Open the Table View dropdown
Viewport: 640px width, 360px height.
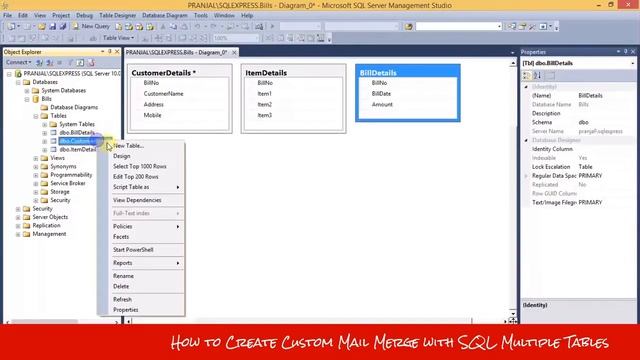tap(118, 38)
